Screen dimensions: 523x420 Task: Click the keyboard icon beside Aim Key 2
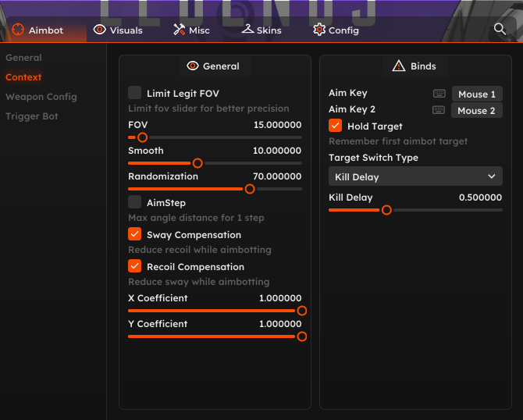pos(439,110)
